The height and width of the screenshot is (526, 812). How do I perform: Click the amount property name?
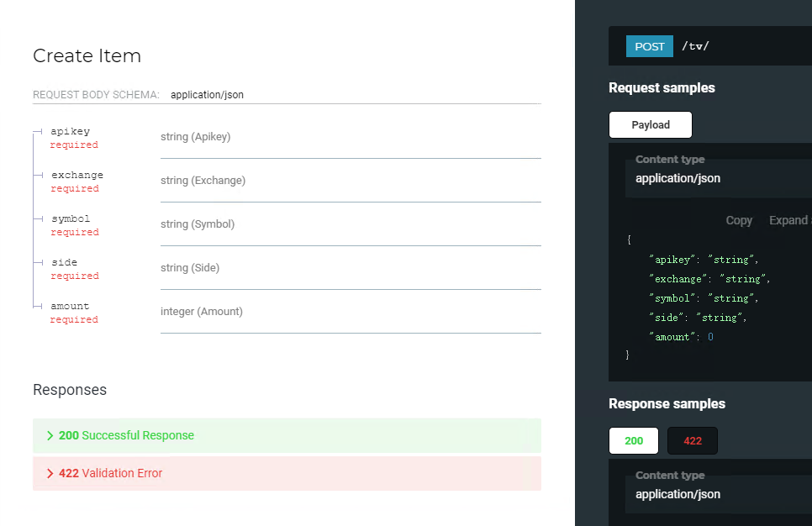coord(70,306)
